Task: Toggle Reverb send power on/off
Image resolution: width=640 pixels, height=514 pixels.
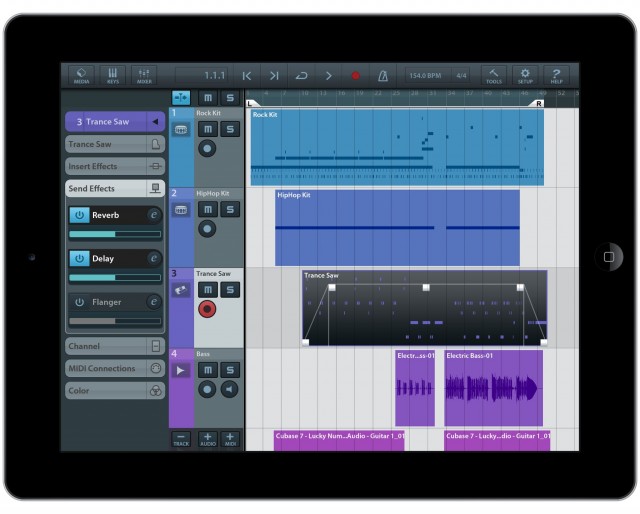Action: pyautogui.click(x=79, y=215)
